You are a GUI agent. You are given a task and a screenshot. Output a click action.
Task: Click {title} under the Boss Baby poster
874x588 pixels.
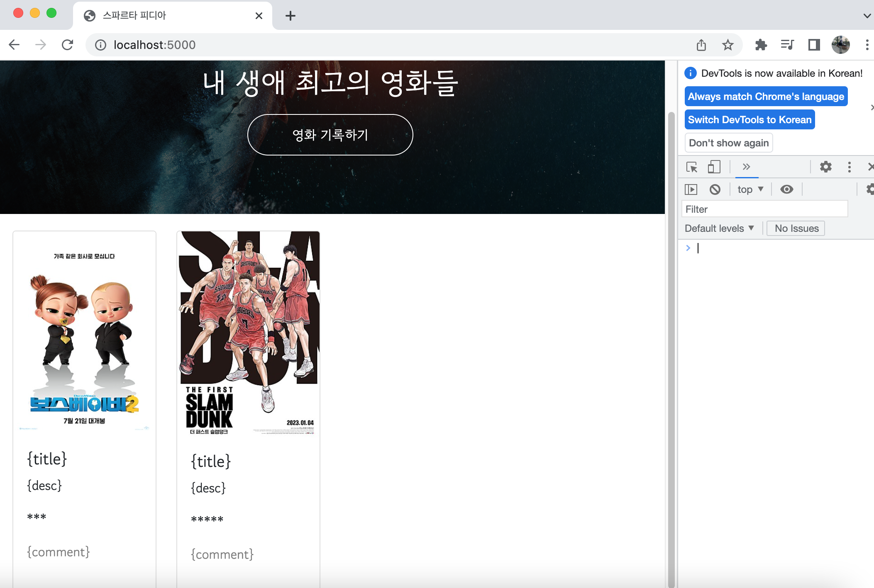47,459
